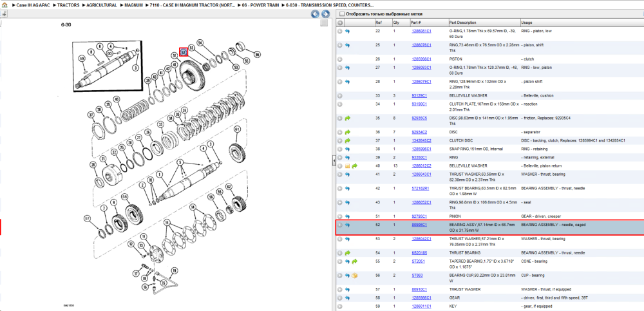Add ref 59 KEY with plus icon
Screen dimensions: 644x311
coord(340,306)
